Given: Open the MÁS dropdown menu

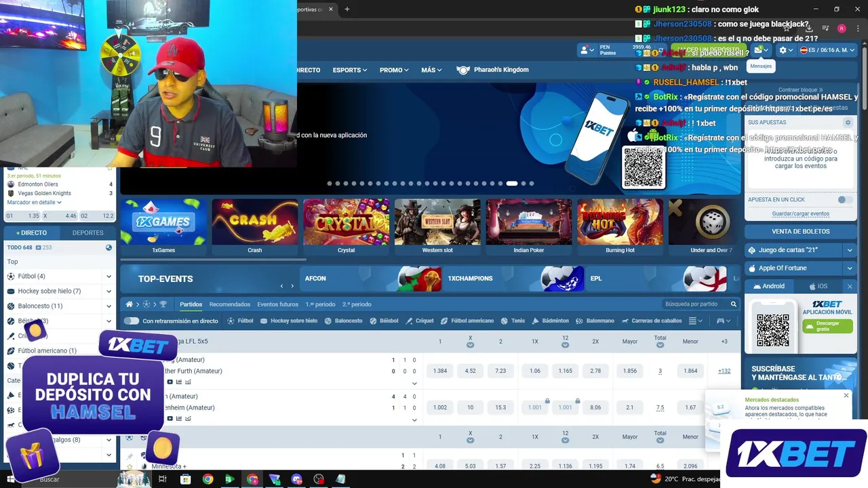Looking at the screenshot, I should (431, 70).
